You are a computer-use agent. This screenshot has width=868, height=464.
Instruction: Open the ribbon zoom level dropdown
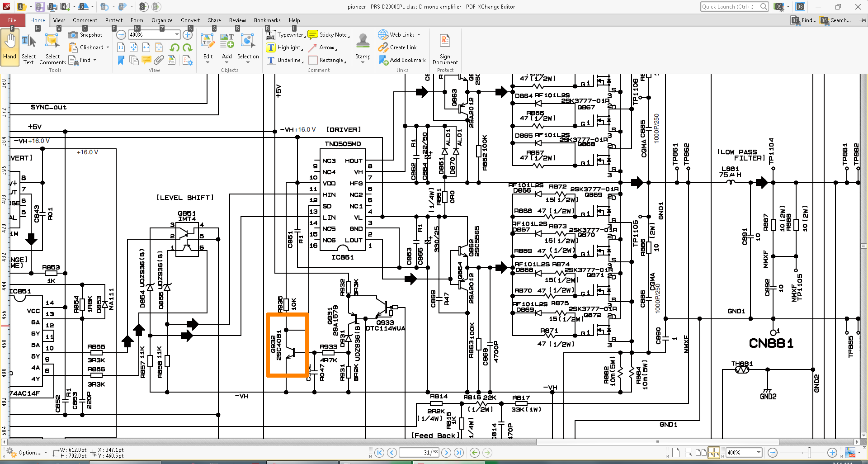pyautogui.click(x=177, y=35)
